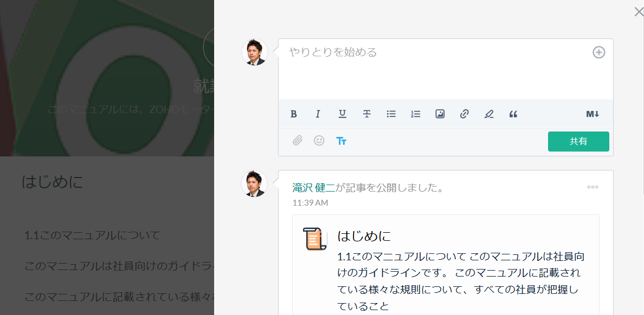Open the はじめに article preview card
This screenshot has width=644, height=315.
(446, 265)
